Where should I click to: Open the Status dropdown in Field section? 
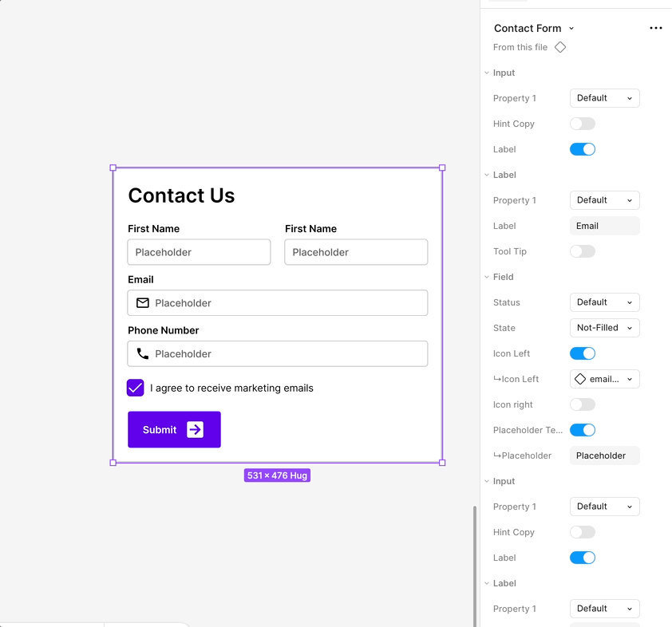[x=604, y=302]
